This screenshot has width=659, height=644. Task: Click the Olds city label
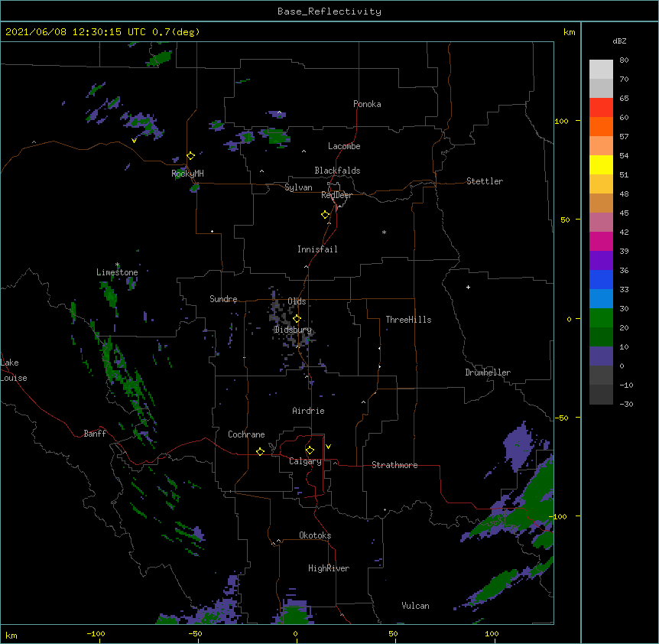[297, 301]
